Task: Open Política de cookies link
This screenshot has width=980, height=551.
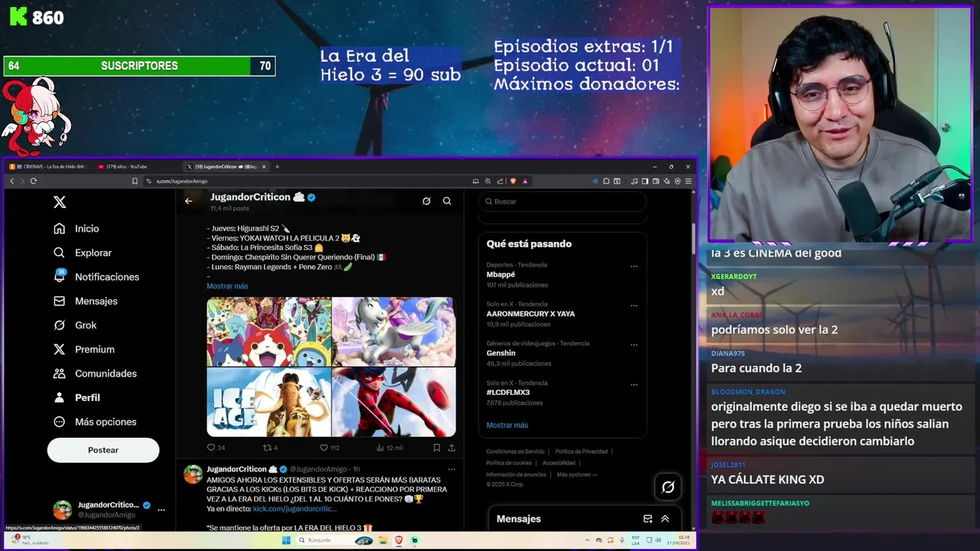Action: click(508, 463)
